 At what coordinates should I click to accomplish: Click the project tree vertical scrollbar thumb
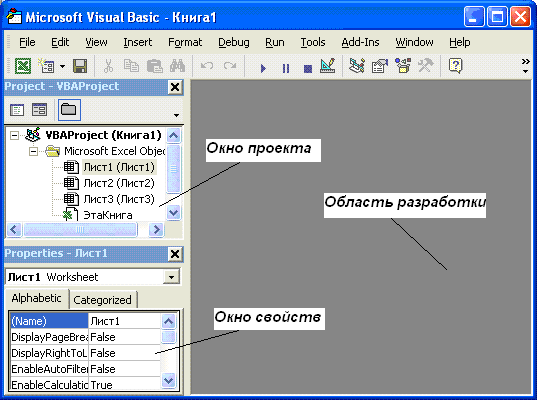(174, 168)
